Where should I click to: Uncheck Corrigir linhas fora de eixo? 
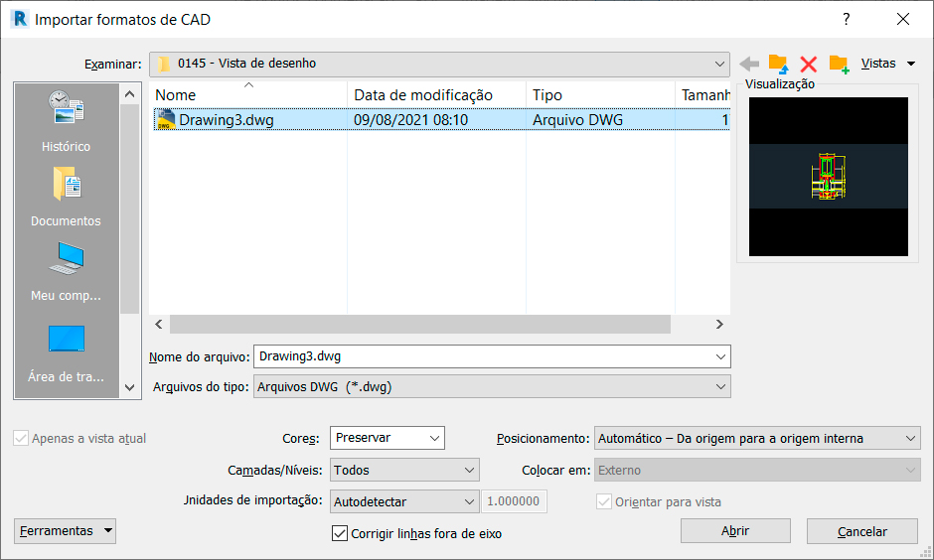(x=339, y=533)
